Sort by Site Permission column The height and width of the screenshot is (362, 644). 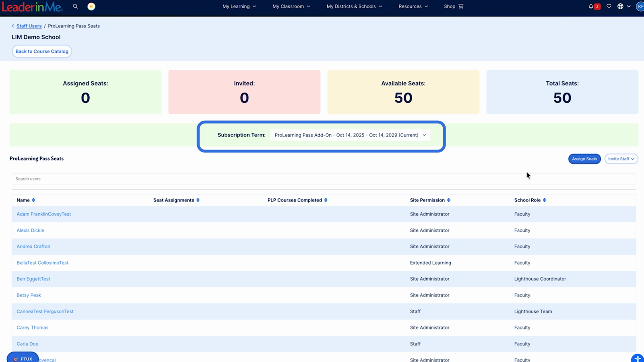pyautogui.click(x=448, y=200)
